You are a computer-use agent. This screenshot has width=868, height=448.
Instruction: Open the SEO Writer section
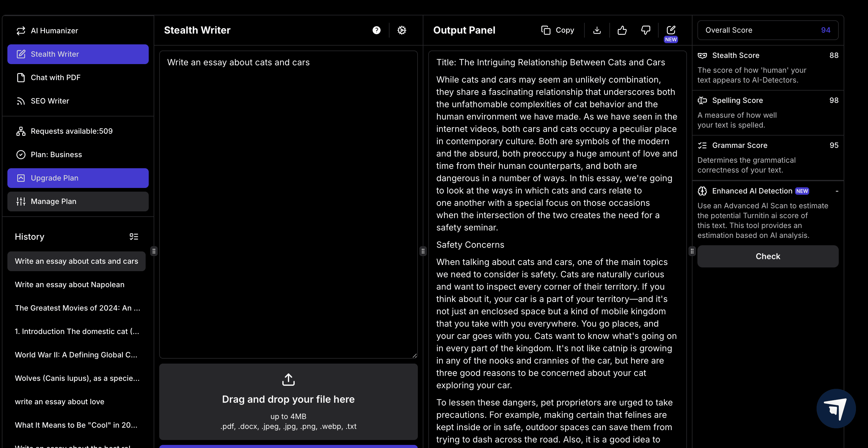(50, 101)
